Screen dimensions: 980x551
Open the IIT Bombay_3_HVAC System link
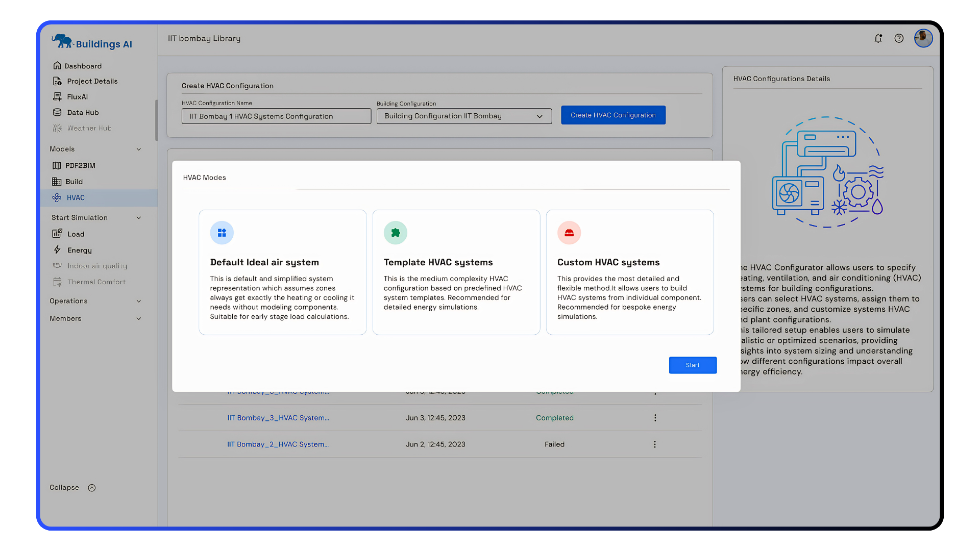[278, 418]
